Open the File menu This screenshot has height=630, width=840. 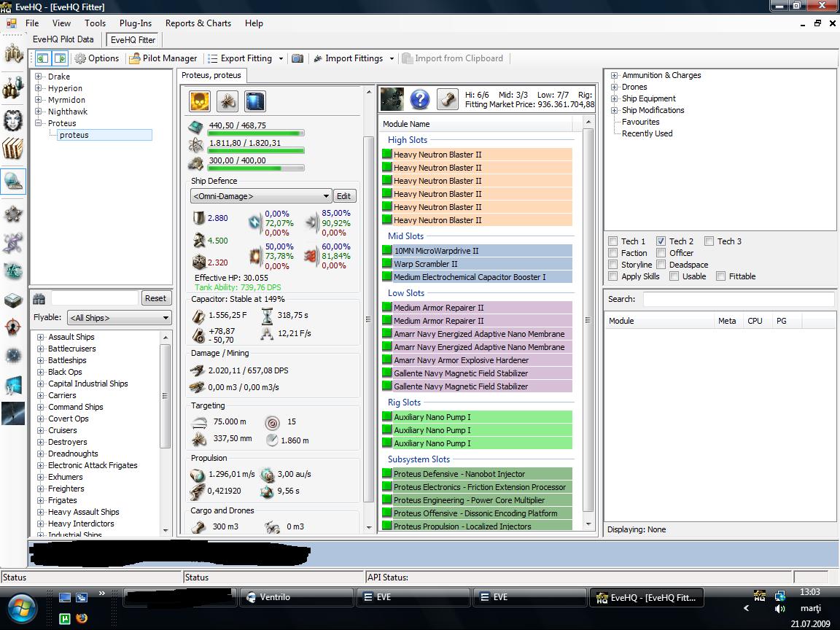[32, 23]
